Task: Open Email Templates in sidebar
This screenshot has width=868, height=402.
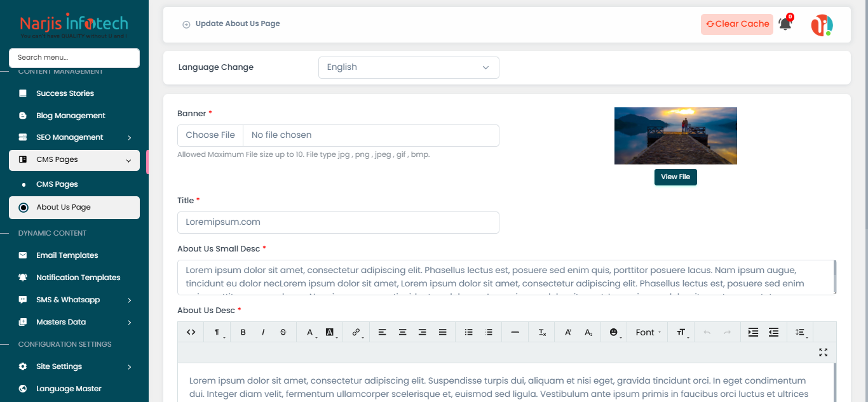Action: [x=67, y=255]
